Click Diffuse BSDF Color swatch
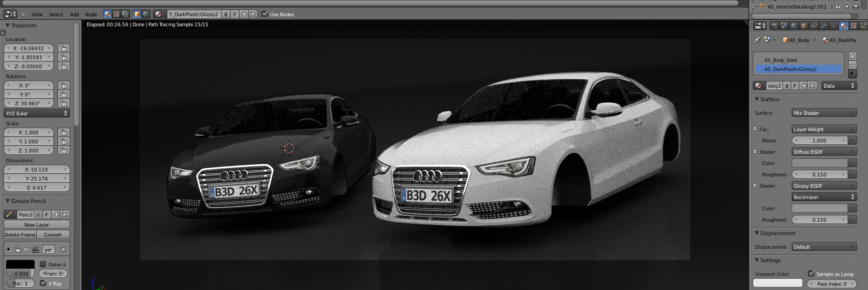This screenshot has height=290, width=868. (819, 163)
